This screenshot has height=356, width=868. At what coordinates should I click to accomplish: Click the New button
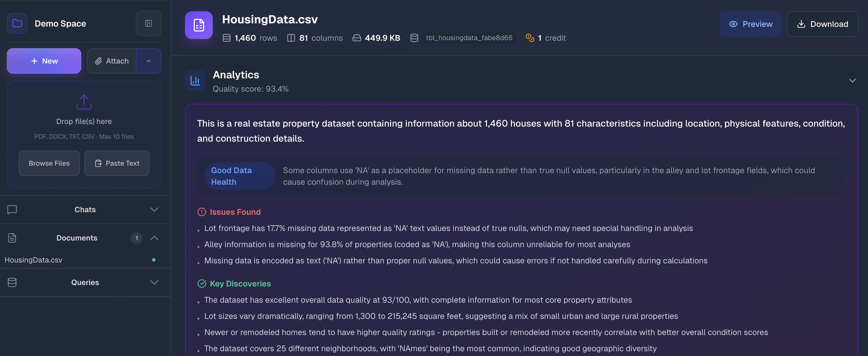point(44,61)
